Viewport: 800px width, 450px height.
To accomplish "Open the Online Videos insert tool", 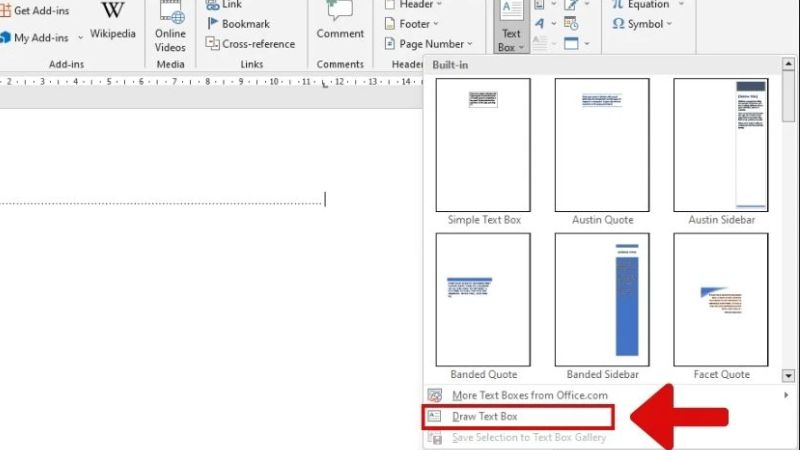I will point(170,27).
